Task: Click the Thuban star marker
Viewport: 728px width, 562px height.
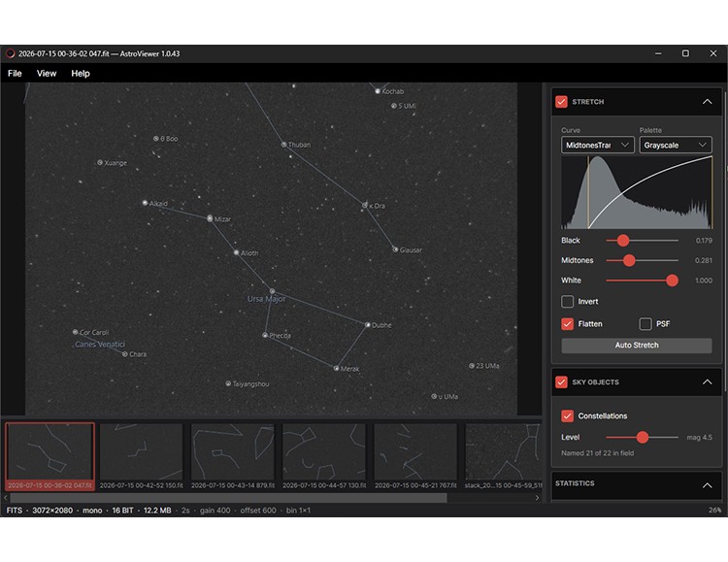Action: click(x=283, y=145)
